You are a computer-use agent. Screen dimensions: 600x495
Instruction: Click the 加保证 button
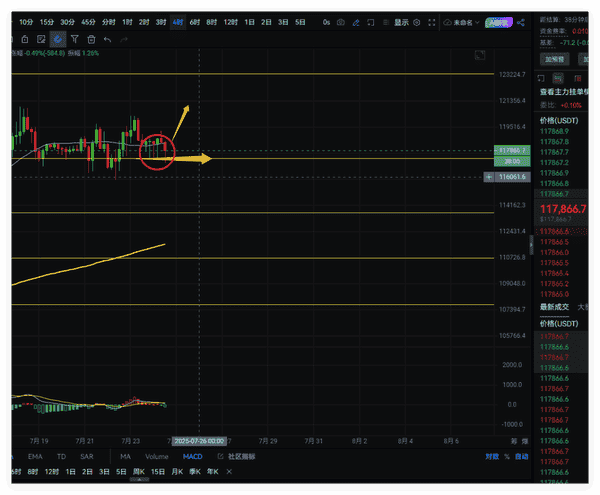[555, 59]
